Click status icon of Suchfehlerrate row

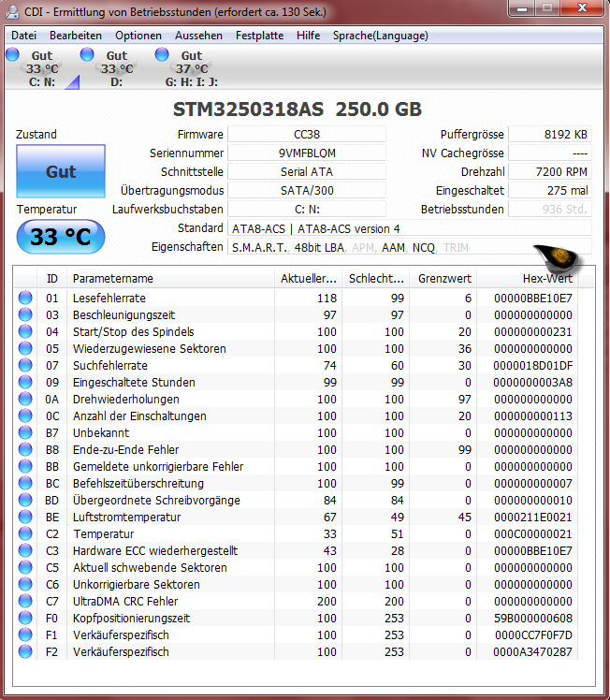click(25, 365)
